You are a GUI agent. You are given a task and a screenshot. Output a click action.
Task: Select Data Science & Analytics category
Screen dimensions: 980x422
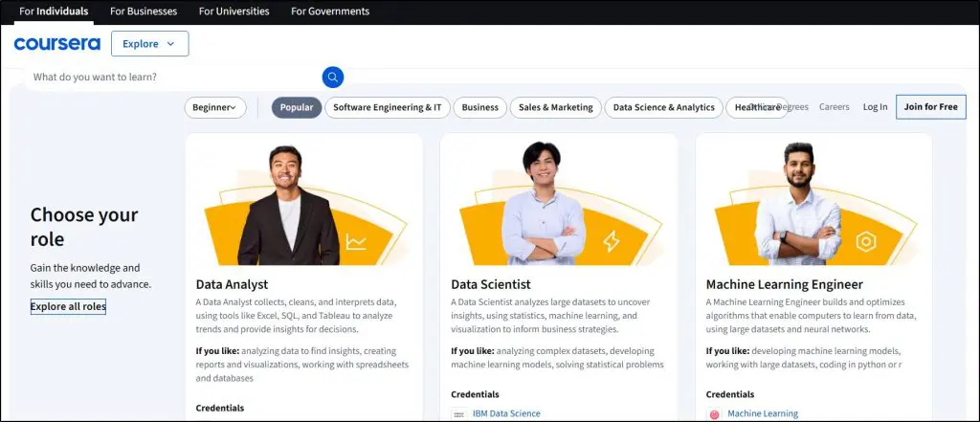click(664, 107)
